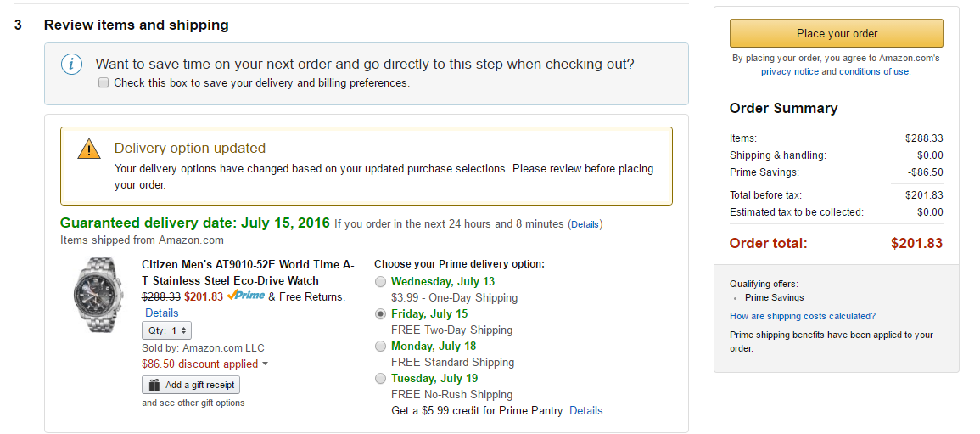This screenshot has height=434, width=980.
Task: Click the blue info icon in the banner
Action: [x=72, y=64]
